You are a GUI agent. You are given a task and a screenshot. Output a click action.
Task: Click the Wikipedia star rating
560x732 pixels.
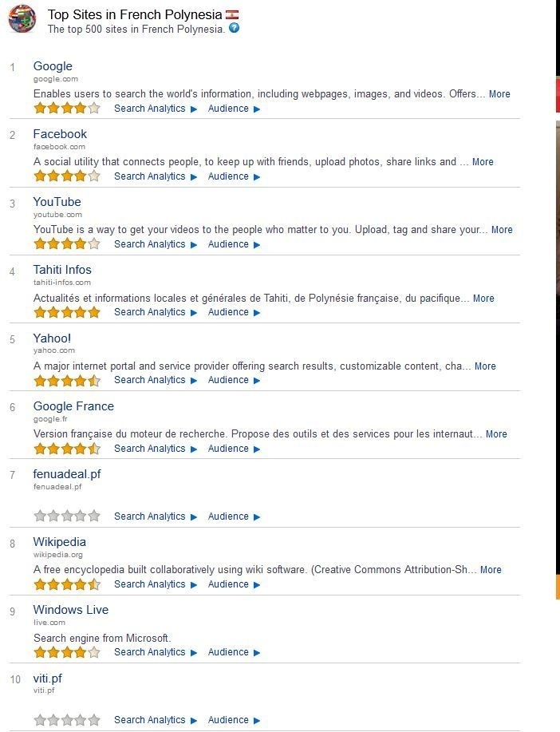pyautogui.click(x=67, y=584)
